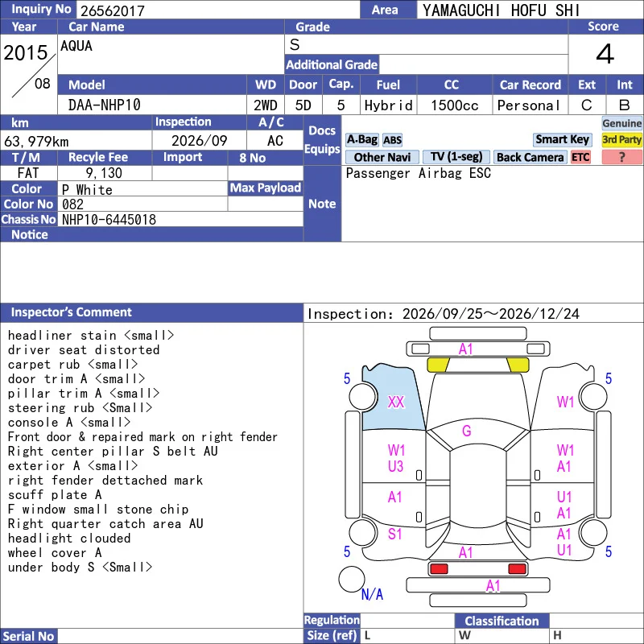Click the Other Navi badge

pos(382,157)
